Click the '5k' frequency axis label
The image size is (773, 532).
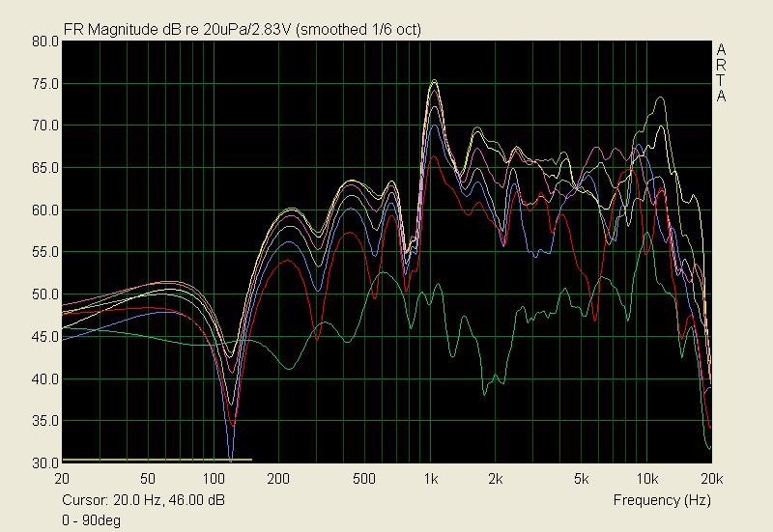pyautogui.click(x=582, y=479)
